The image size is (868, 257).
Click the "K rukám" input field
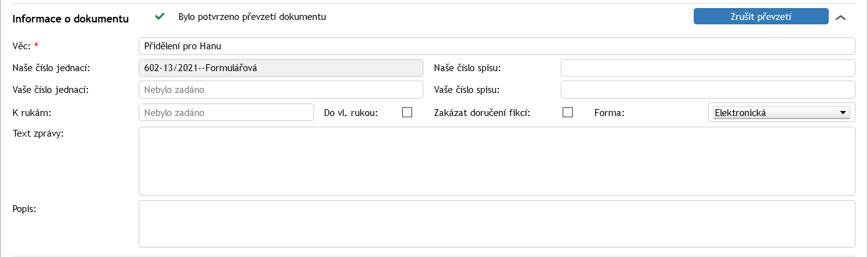click(226, 112)
